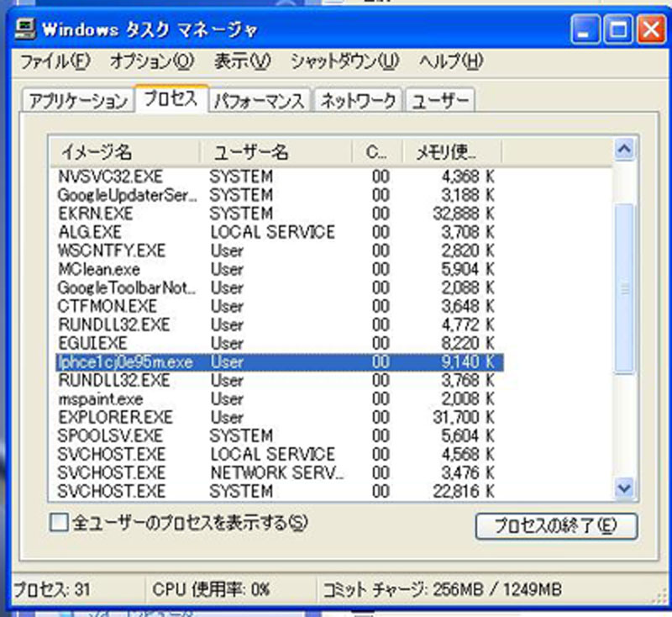Select the CTFMON.EXE process
Image resolution: width=672 pixels, height=617 pixels.
pyautogui.click(x=280, y=306)
